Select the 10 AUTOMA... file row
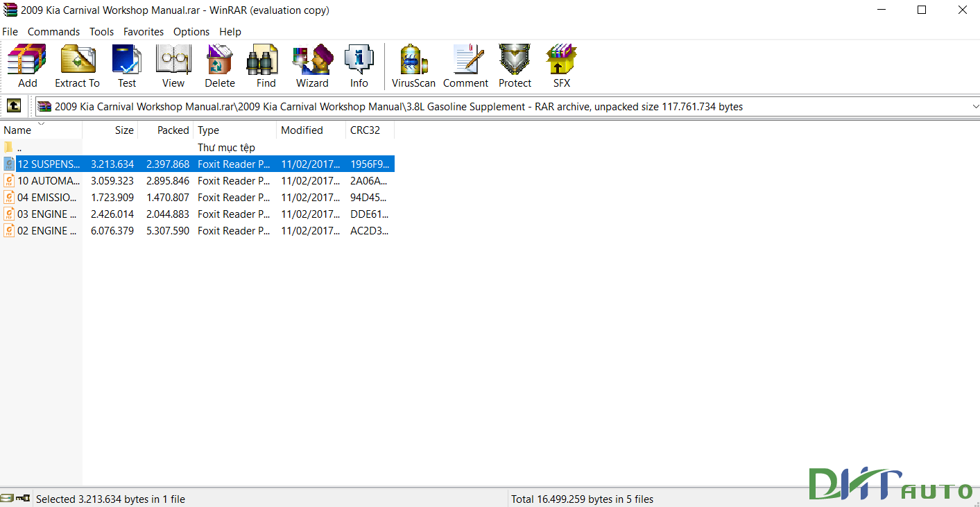 point(197,181)
